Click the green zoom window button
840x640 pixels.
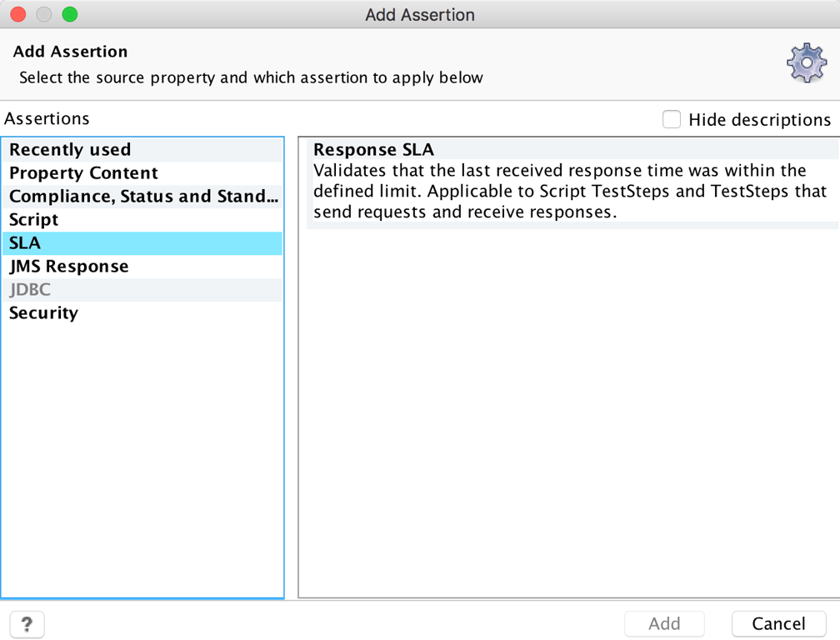[x=70, y=14]
